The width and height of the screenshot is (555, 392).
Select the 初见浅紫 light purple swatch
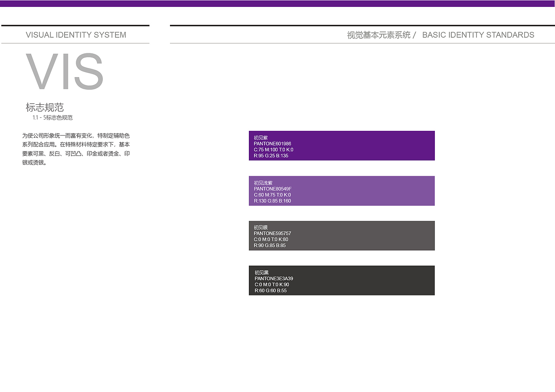[x=342, y=191]
